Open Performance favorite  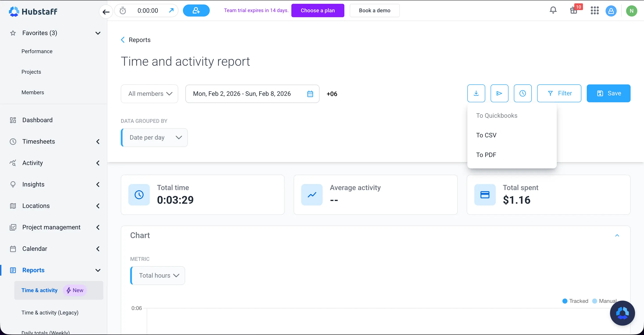point(37,51)
